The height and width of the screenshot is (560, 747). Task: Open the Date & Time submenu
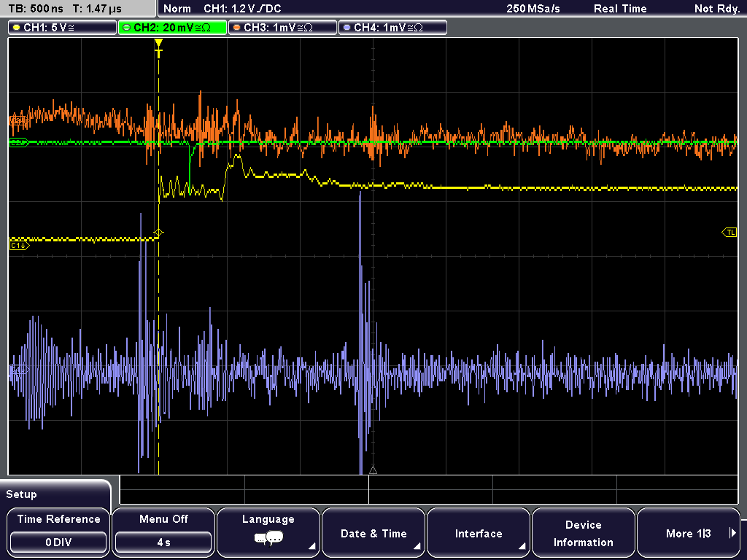[373, 532]
